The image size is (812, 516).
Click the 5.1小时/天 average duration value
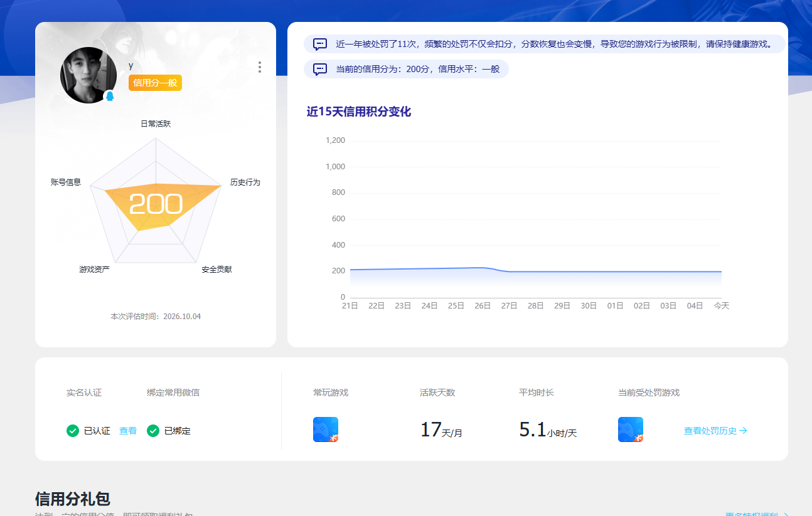tap(548, 430)
